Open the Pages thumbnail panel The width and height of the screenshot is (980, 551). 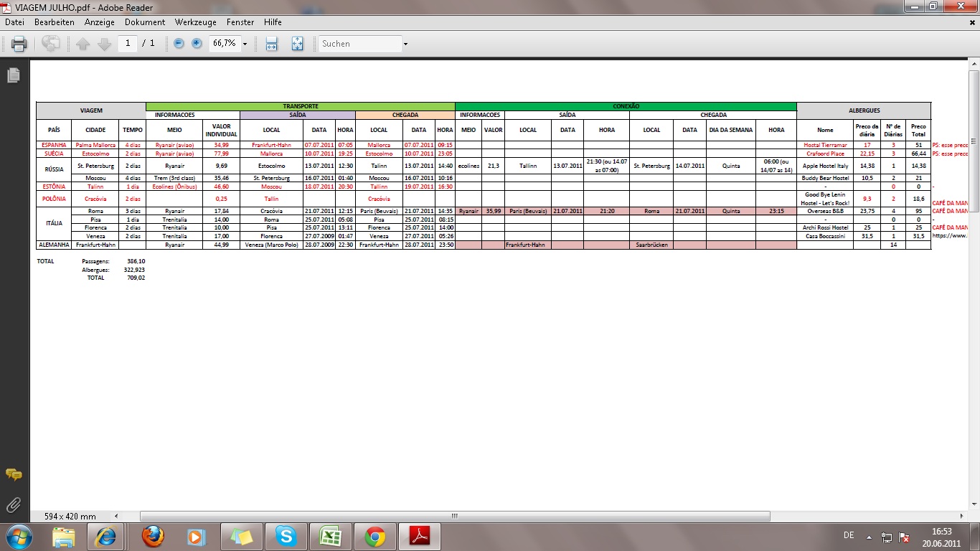click(14, 75)
